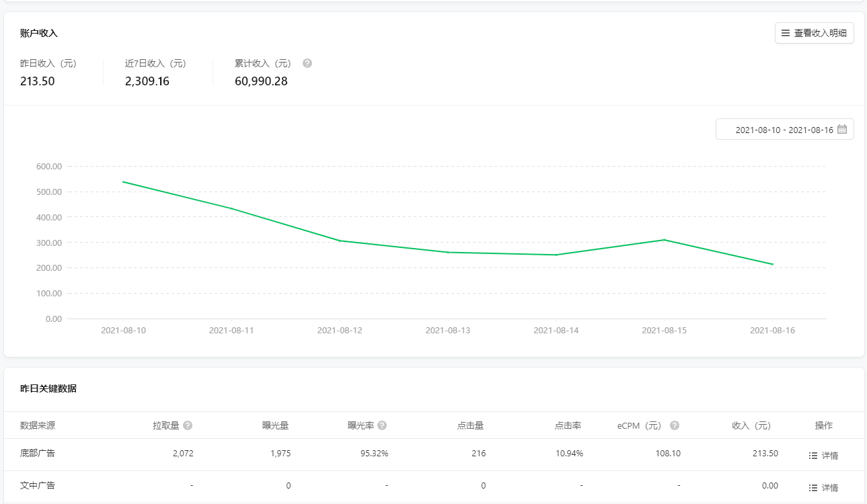Select the chart data point for 2021-08-11

[231, 208]
